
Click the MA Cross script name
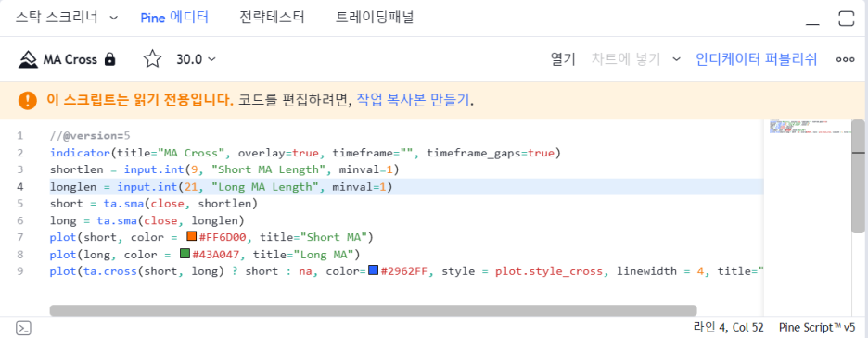pyautogui.click(x=70, y=59)
